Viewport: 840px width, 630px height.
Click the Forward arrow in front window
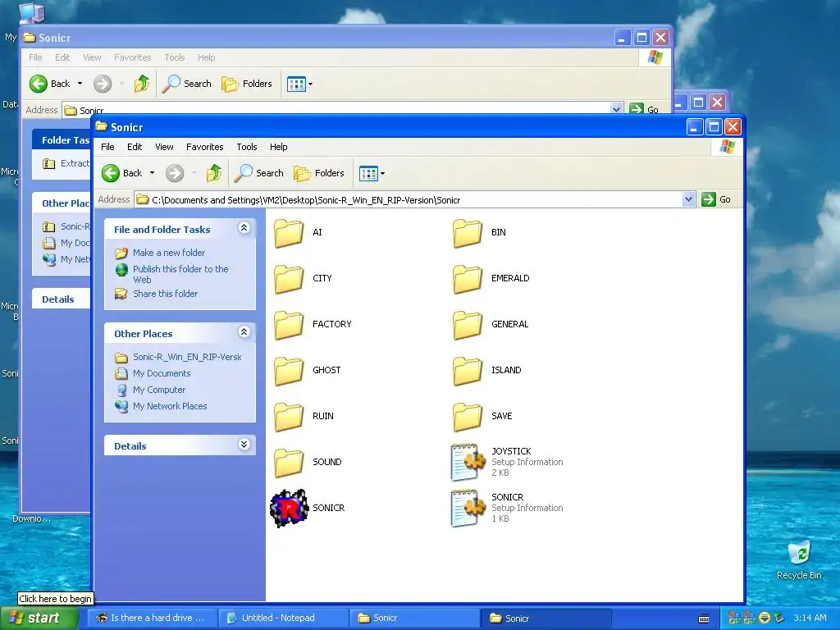(x=175, y=173)
